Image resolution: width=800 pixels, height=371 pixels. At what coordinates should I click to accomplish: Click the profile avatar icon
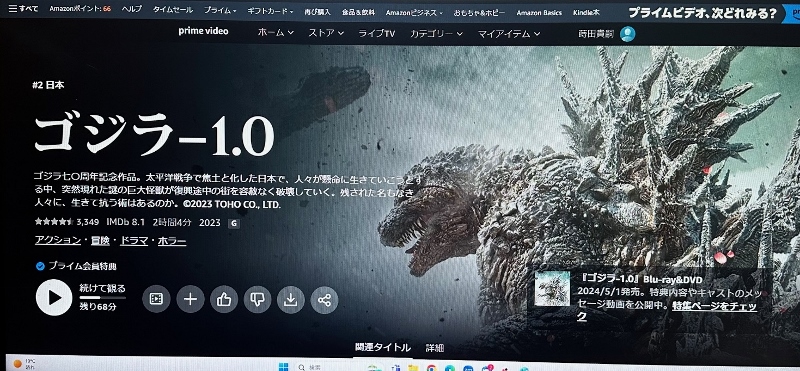[628, 34]
